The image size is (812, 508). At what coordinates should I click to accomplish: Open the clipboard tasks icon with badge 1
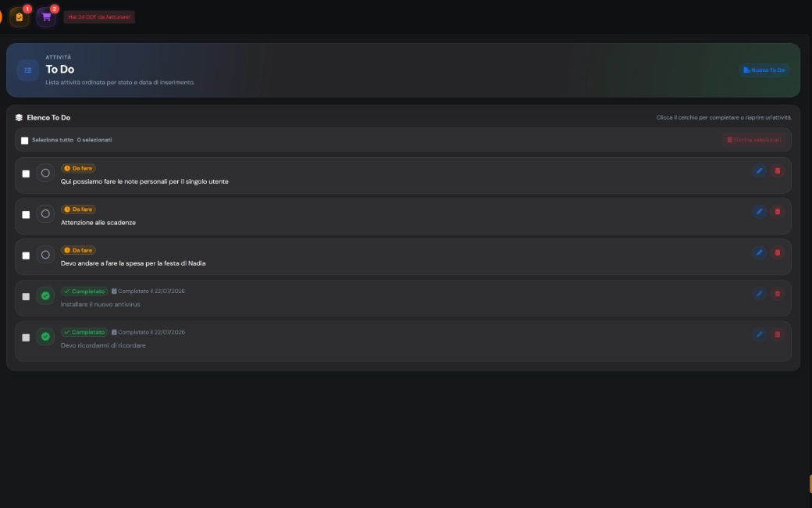[x=20, y=17]
